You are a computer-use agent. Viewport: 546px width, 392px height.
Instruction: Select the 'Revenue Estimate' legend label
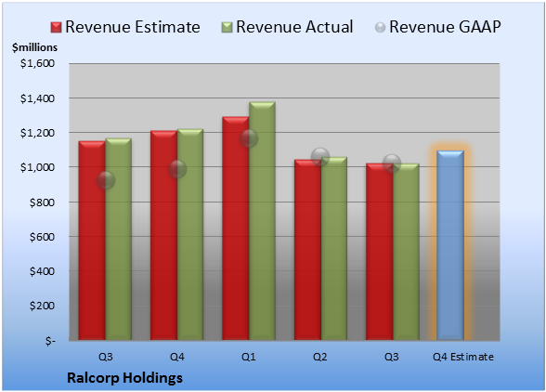133,27
